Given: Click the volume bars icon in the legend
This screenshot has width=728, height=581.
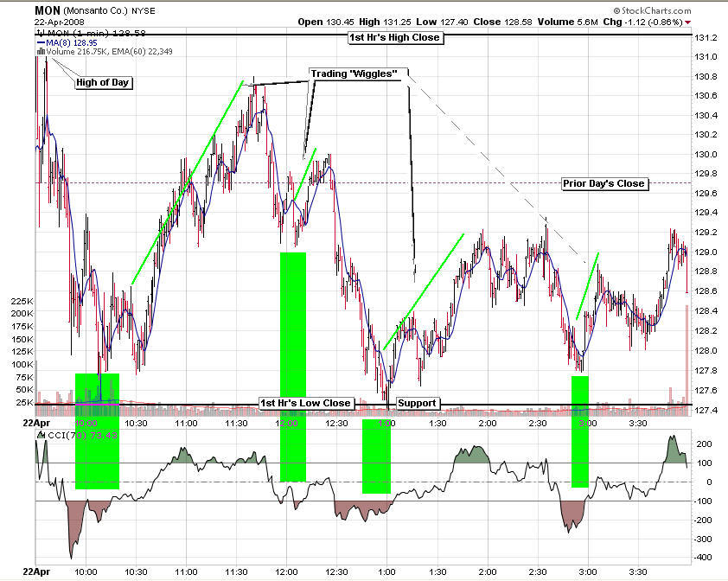Looking at the screenshot, I should 41,52.
